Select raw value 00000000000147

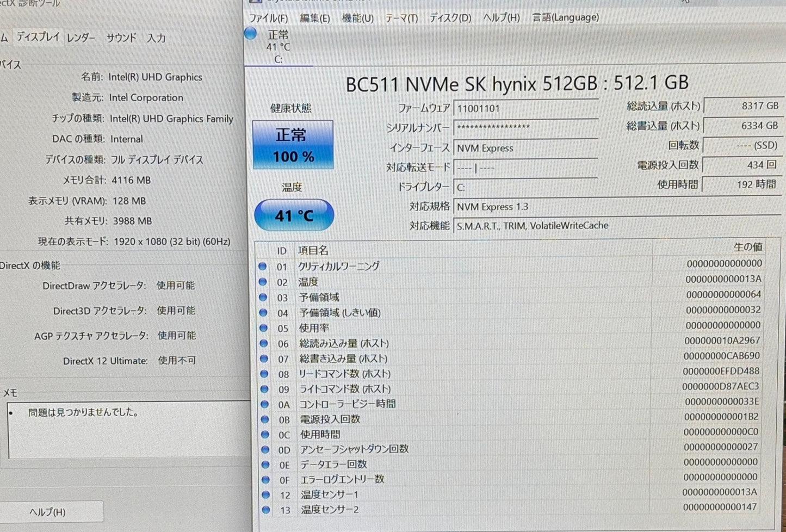[719, 506]
